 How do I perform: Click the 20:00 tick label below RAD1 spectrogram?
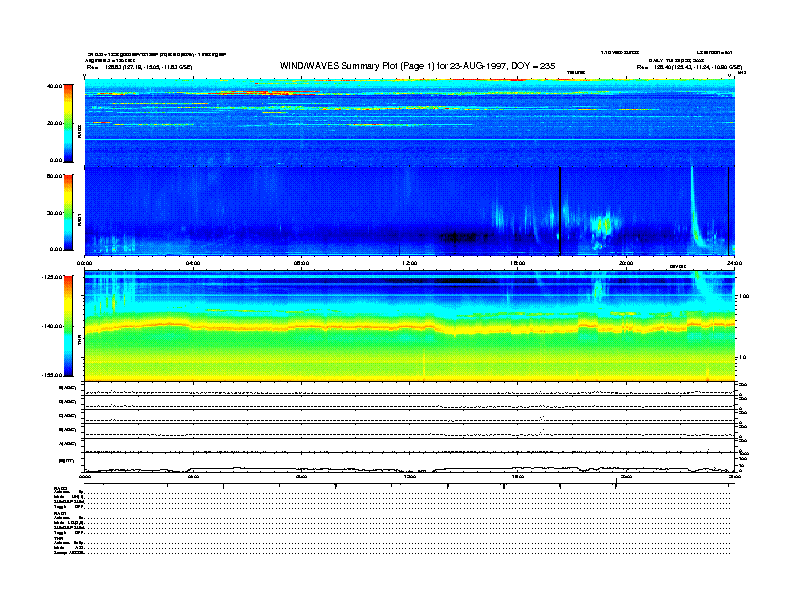626,263
